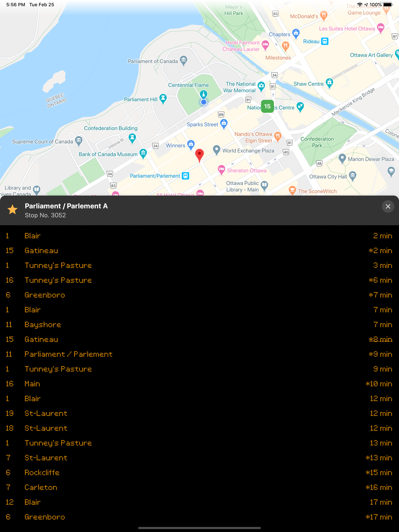Tap the Parliament of Canada landmark pin
The height and width of the screenshot is (532, 399).
184,61
